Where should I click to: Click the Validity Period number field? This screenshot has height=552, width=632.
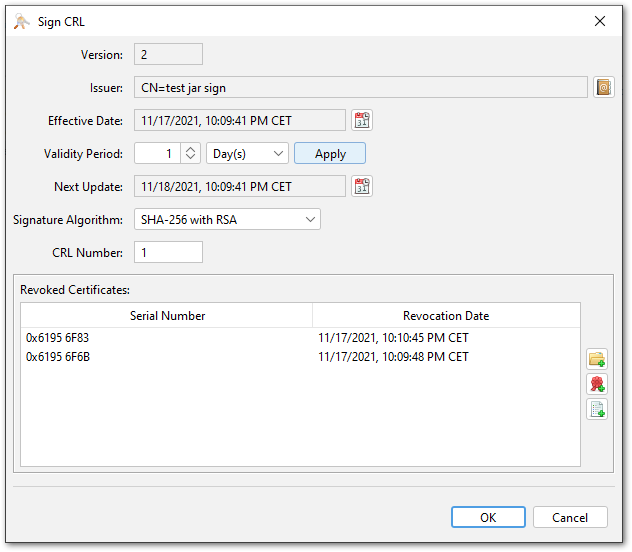click(157, 154)
